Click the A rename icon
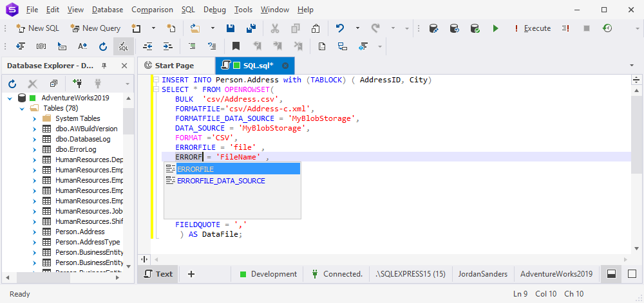644x303 pixels. coord(82,46)
